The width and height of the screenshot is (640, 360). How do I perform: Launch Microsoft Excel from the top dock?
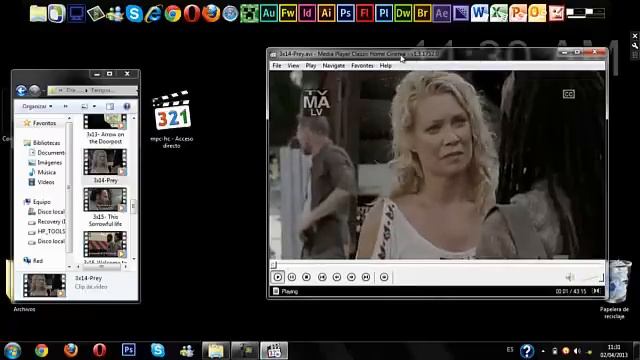point(498,13)
